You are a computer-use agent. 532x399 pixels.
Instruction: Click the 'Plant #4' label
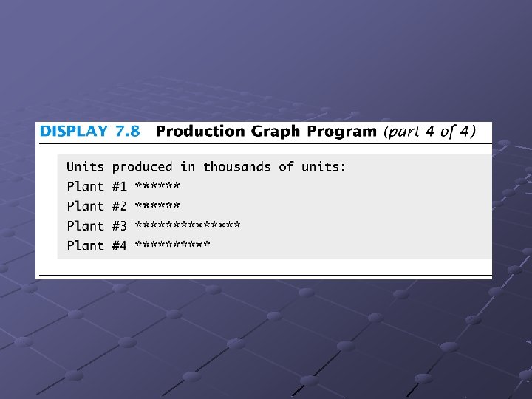click(97, 245)
